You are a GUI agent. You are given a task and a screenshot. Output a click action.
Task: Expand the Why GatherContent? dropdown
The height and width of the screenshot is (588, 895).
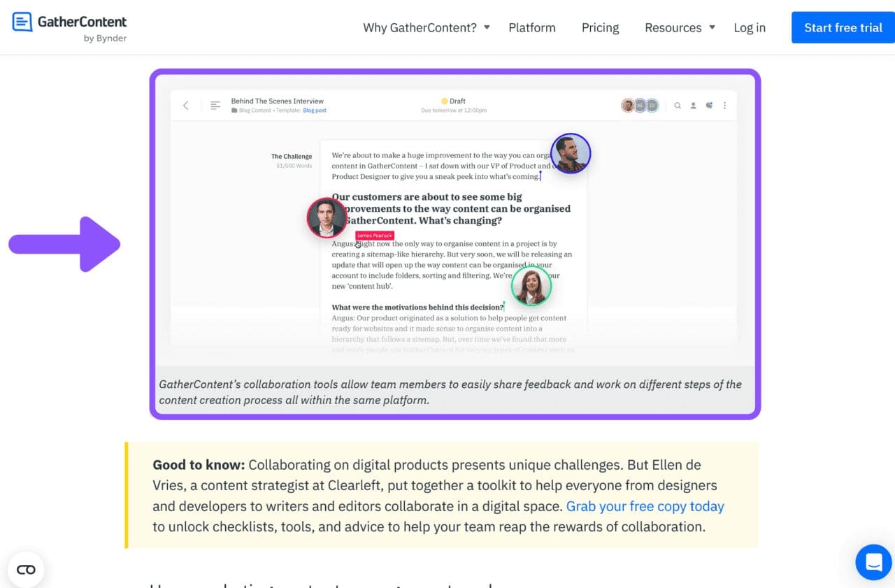pyautogui.click(x=420, y=27)
